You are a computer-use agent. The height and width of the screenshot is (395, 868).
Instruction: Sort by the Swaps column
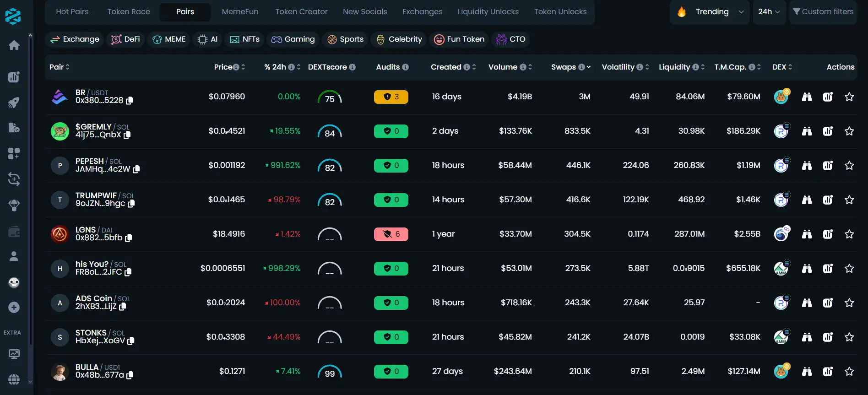click(564, 67)
